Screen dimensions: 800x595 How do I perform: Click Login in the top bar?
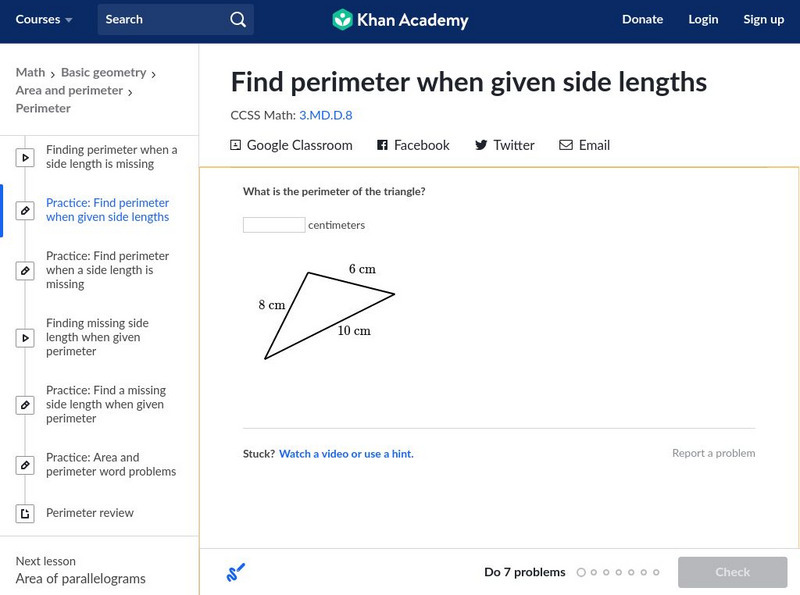pyautogui.click(x=703, y=19)
